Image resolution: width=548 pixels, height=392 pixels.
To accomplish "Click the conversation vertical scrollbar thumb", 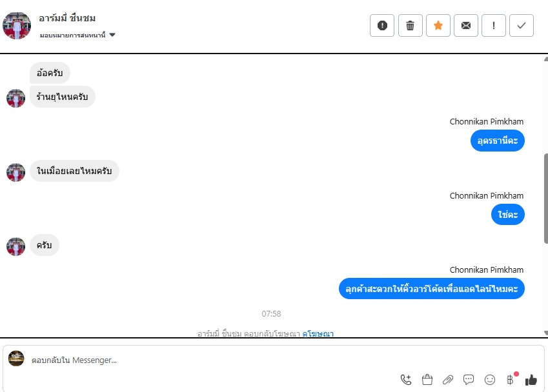I will pyautogui.click(x=545, y=199).
